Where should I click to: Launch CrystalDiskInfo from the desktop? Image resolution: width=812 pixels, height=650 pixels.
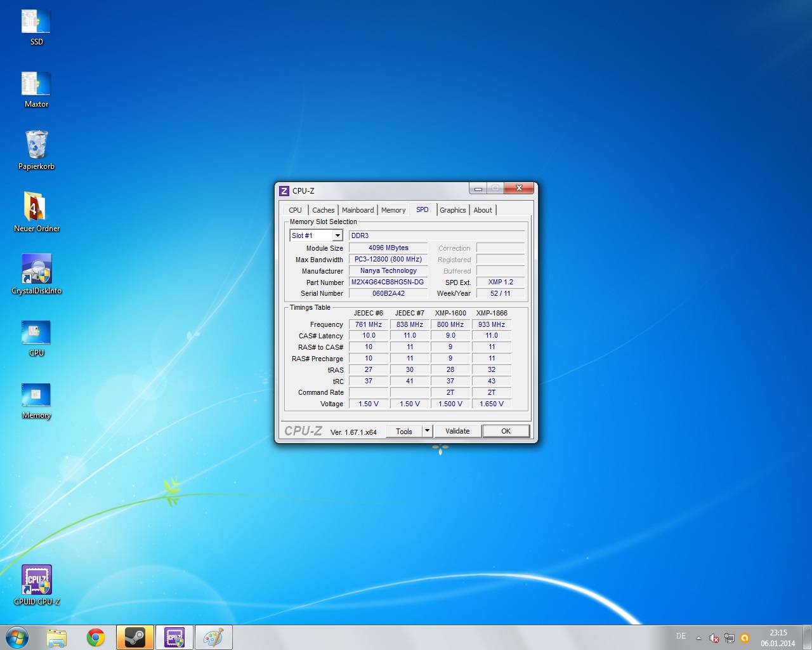pyautogui.click(x=36, y=275)
